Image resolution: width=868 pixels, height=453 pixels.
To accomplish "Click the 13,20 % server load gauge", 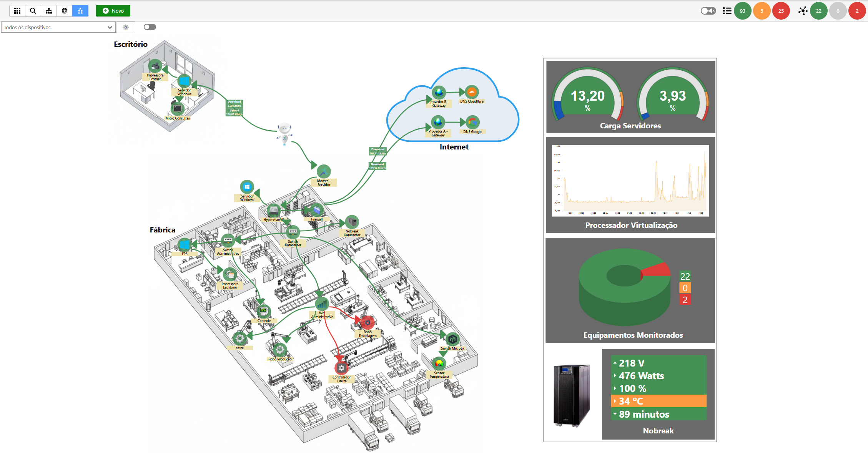I will (587, 96).
